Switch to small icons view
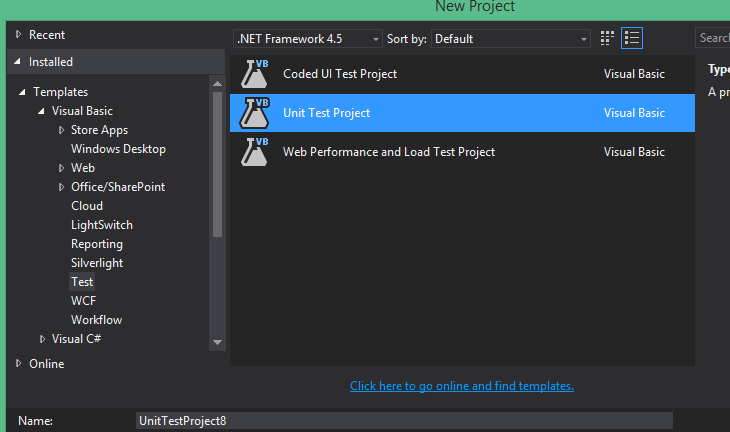The image size is (730, 432). [607, 39]
